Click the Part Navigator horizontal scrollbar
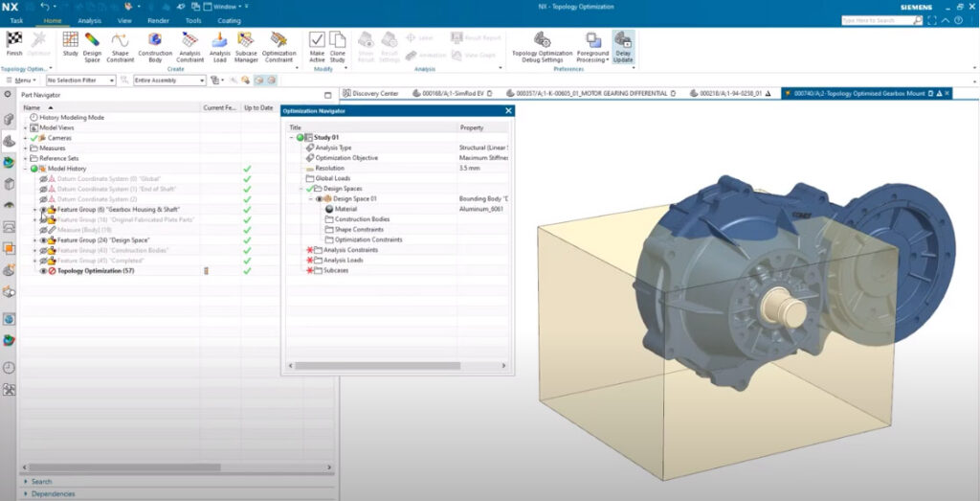980x501 pixels. coord(124,467)
